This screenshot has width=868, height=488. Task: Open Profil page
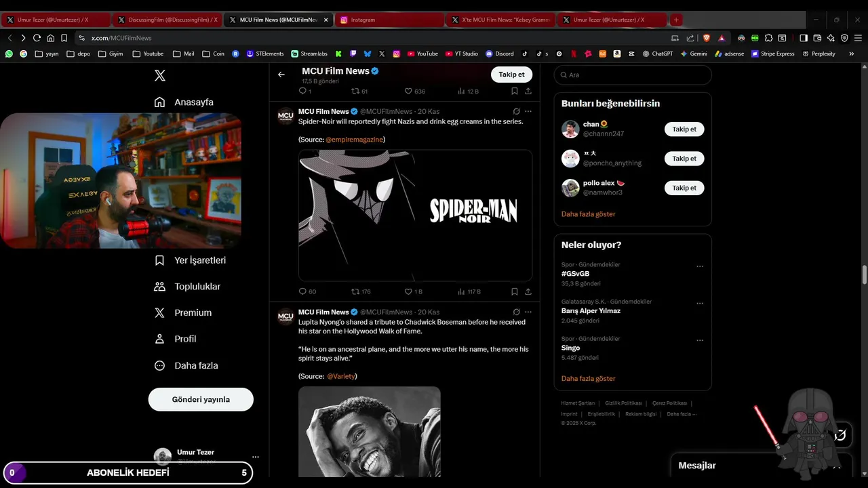point(175,339)
